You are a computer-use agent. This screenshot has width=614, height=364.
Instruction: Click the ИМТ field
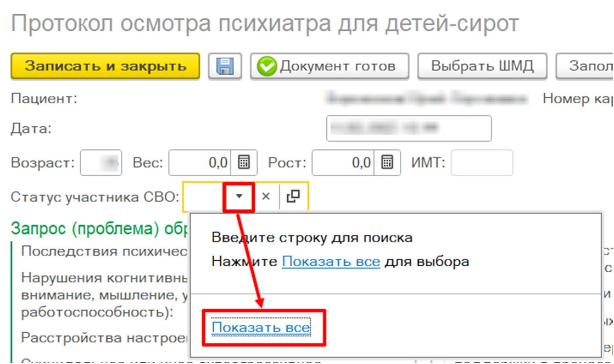[x=481, y=163]
